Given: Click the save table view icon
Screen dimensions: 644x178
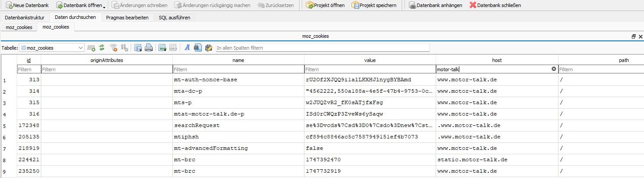Looking at the screenshot, I should tap(138, 47).
